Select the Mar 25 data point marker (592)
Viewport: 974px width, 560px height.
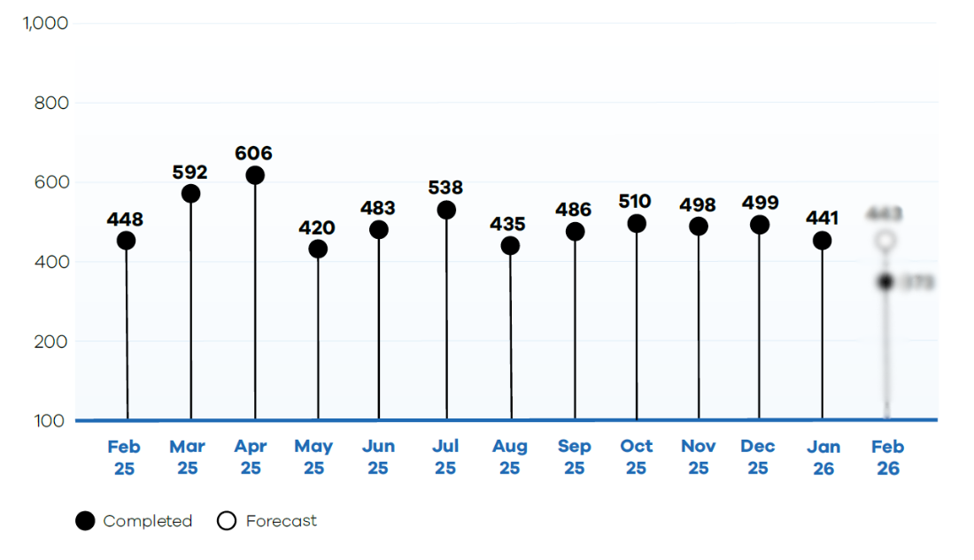[190, 193]
